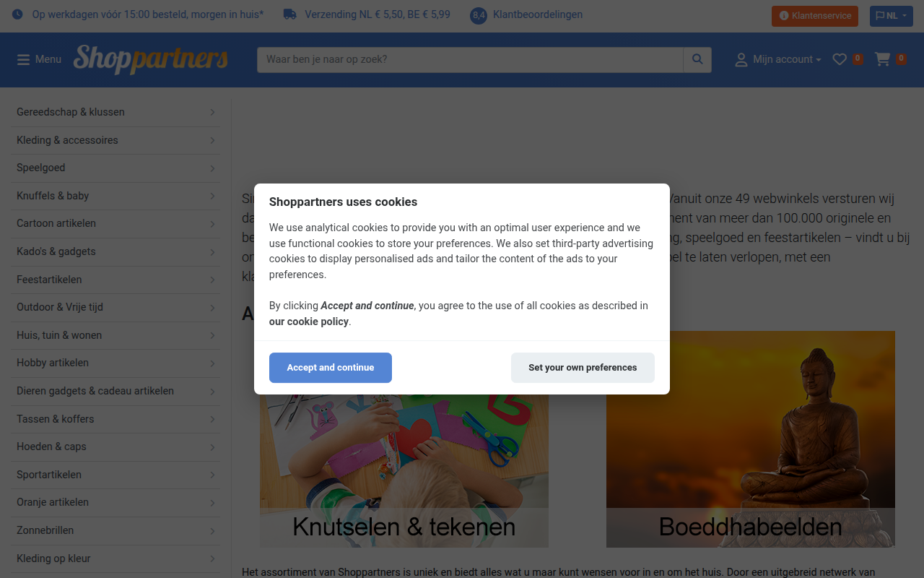
Task: Click the delivery truck icon
Action: pyautogui.click(x=289, y=14)
